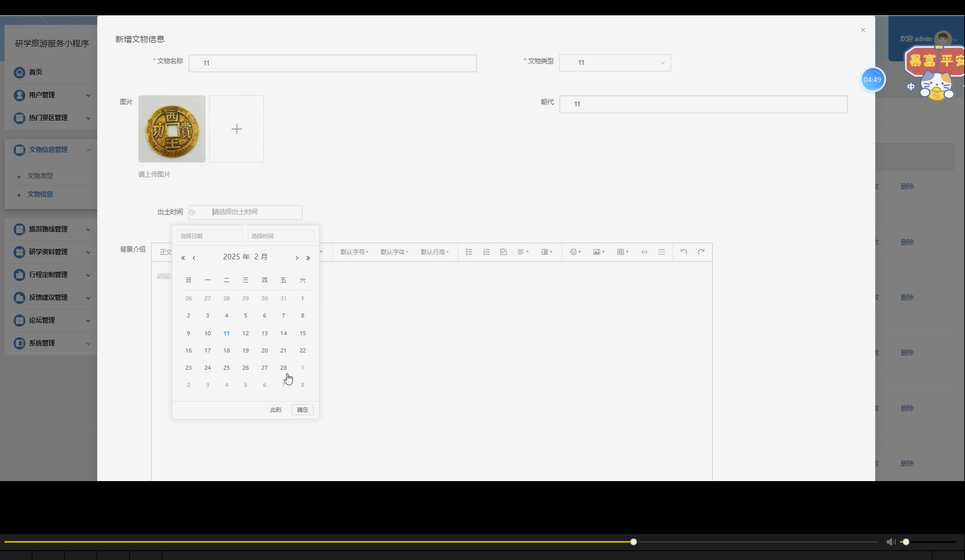
Task: Open the 首页 sidebar item
Action: click(51, 73)
